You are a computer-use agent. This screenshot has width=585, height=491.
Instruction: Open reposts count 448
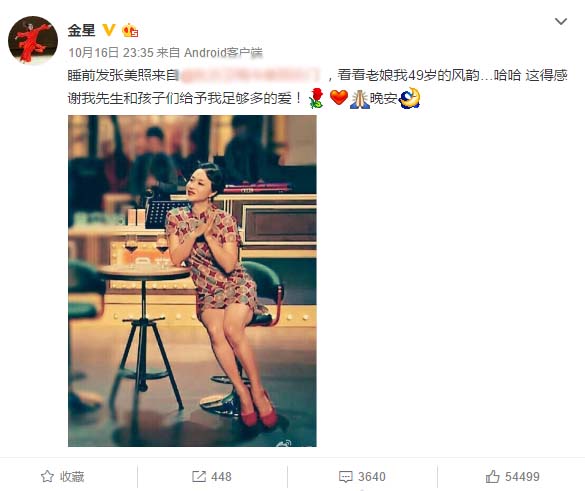click(212, 476)
